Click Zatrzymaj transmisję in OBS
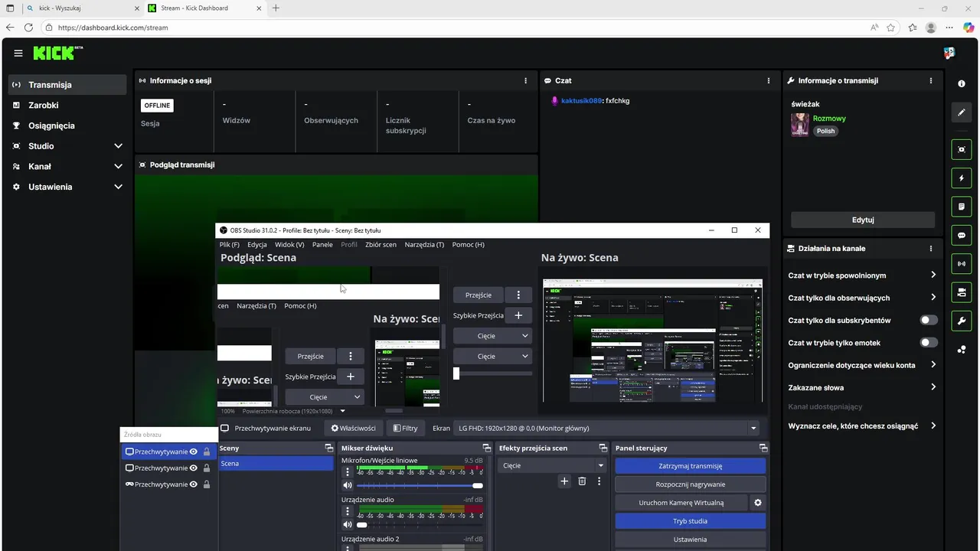 click(690, 466)
